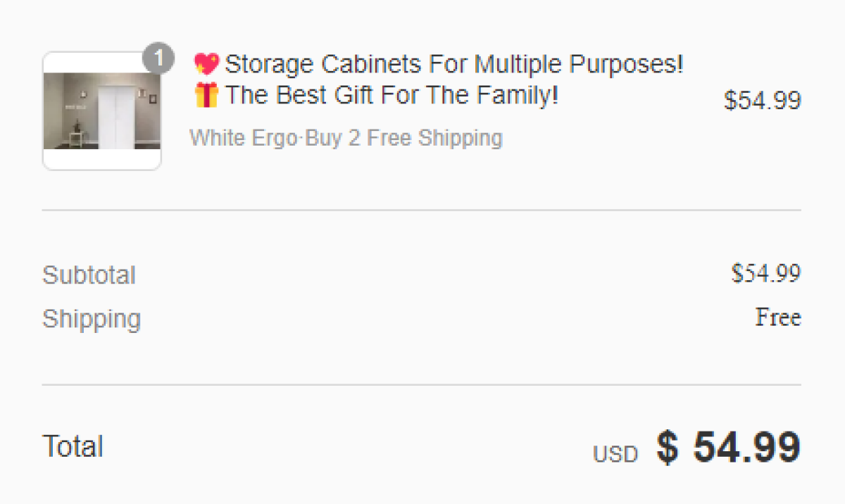Click the Subtotal label
This screenshot has width=845, height=504.
click(x=89, y=275)
